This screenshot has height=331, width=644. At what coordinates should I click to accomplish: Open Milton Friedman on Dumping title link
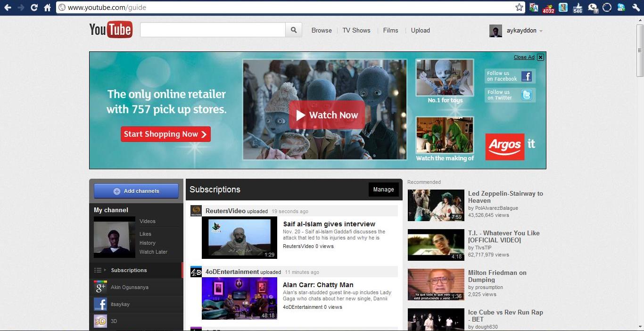click(497, 276)
